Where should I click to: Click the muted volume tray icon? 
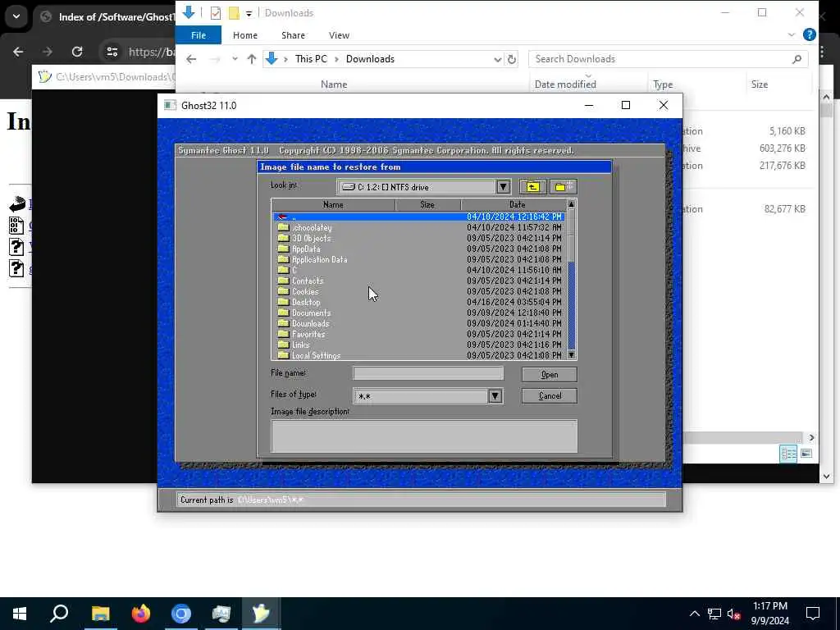734,614
